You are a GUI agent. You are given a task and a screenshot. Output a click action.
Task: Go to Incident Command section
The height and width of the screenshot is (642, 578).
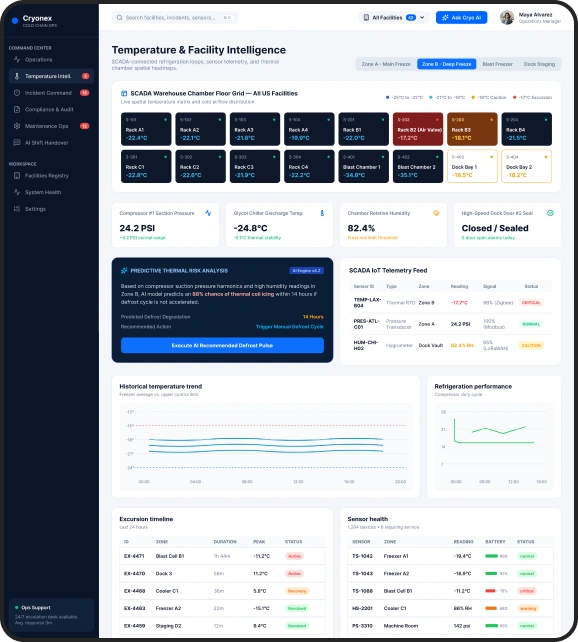[x=51, y=93]
